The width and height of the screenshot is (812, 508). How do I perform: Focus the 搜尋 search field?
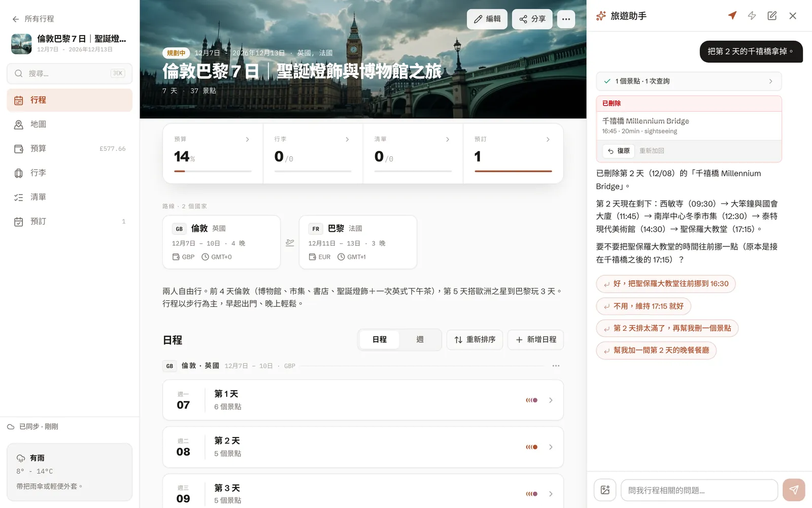click(x=70, y=74)
